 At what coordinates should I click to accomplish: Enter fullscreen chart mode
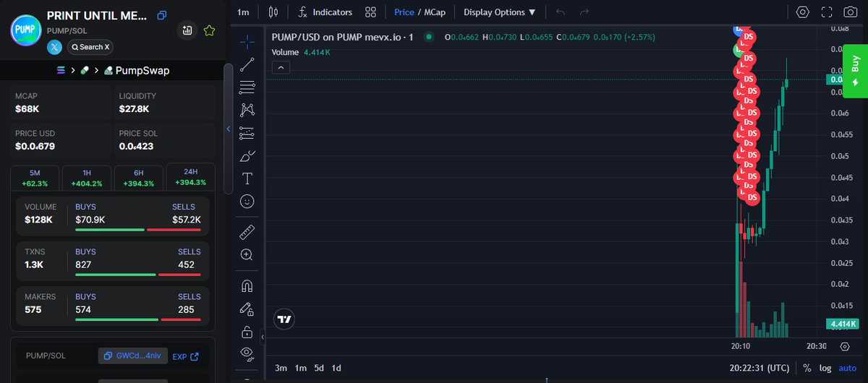827,12
